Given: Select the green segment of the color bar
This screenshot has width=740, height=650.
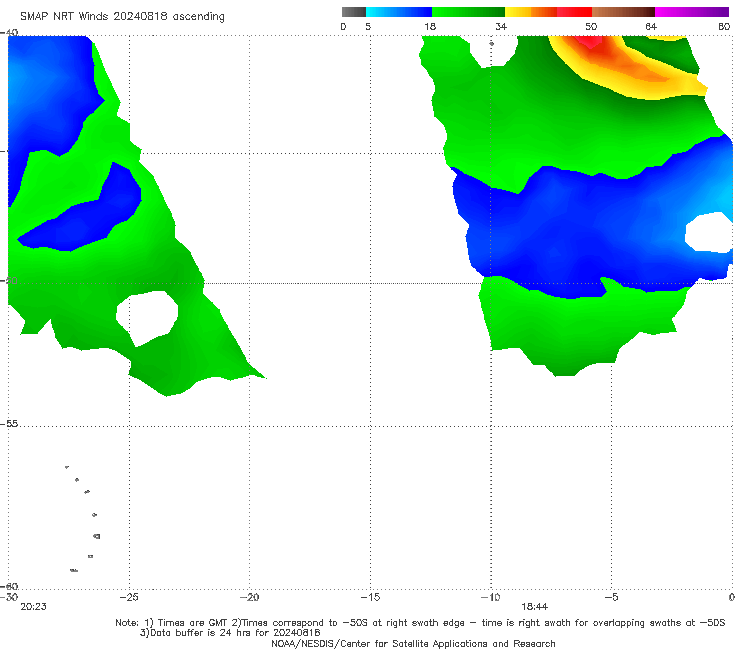Looking at the screenshot, I should pos(468,12).
